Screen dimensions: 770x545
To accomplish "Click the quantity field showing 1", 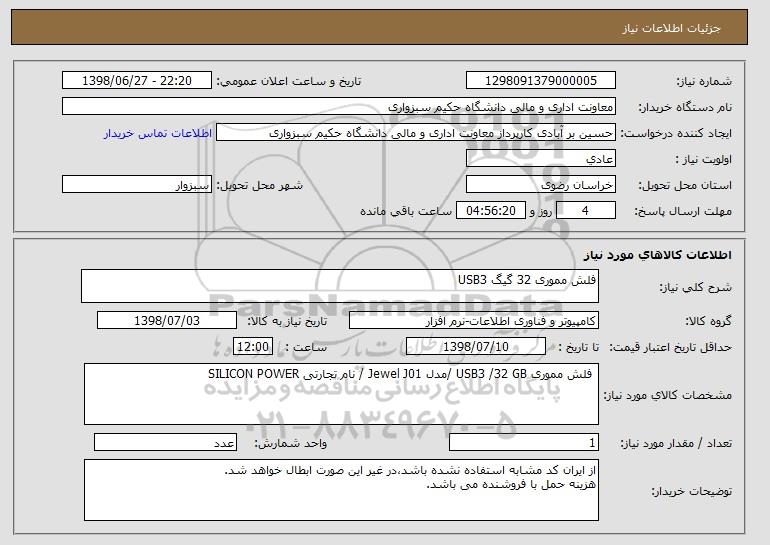I will coord(524,442).
